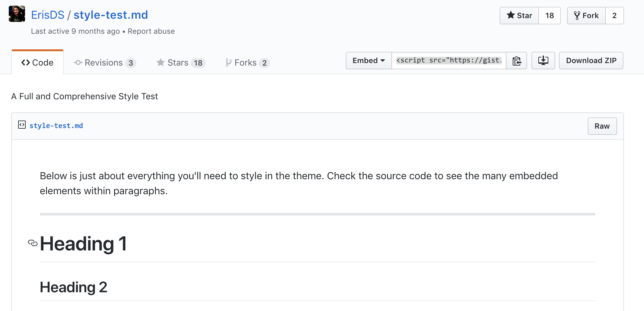644x311 pixels.
Task: Open the Forks tab
Action: [x=247, y=63]
